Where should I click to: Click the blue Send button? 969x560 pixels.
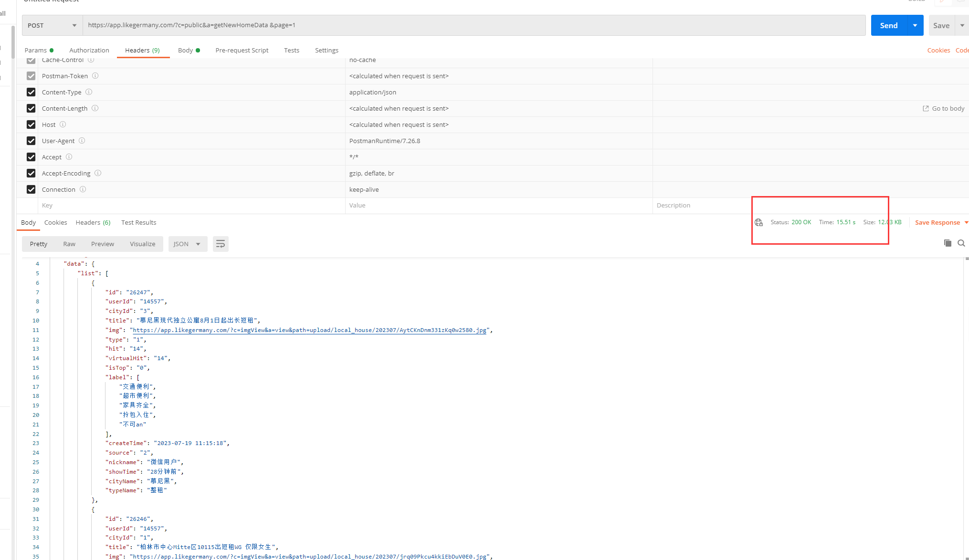coord(888,25)
